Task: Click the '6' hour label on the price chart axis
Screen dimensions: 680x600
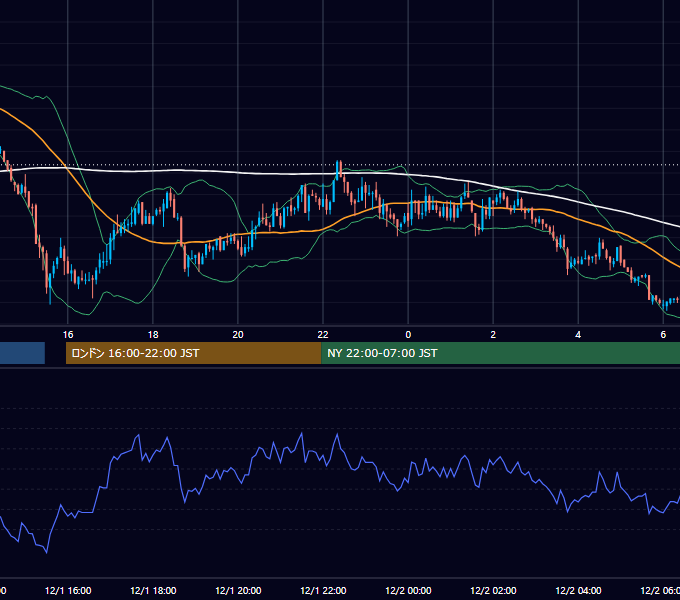Action: (x=663, y=335)
